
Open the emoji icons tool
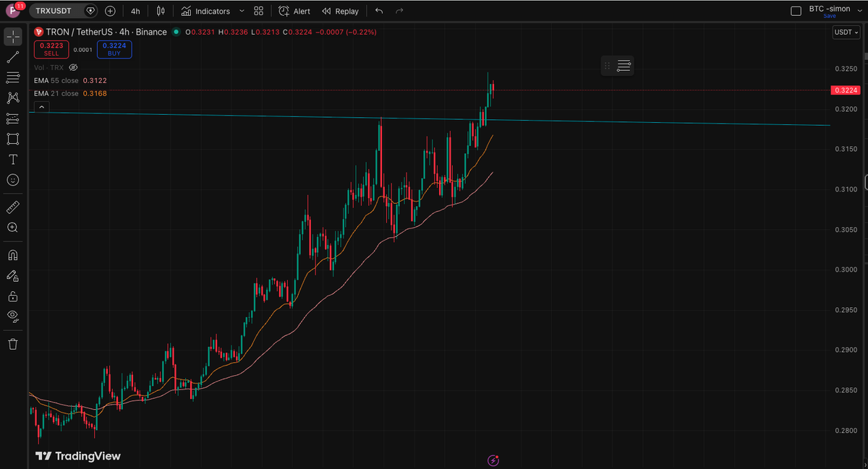pyautogui.click(x=13, y=179)
